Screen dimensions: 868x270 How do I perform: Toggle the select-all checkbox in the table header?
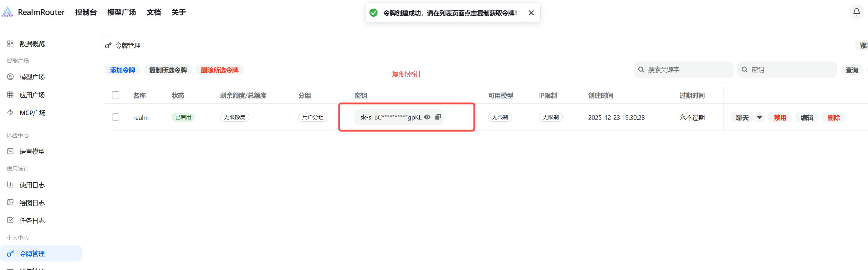pos(116,95)
